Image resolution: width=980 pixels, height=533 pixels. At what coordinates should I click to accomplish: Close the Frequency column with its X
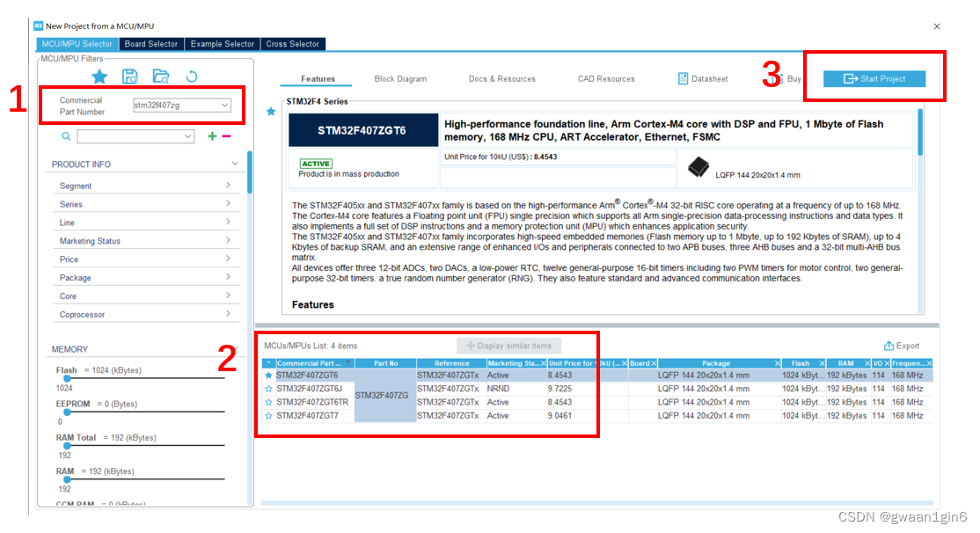click(929, 363)
